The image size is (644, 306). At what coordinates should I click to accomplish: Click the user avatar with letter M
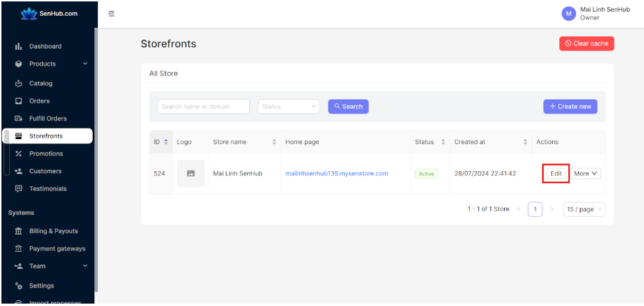tap(568, 14)
